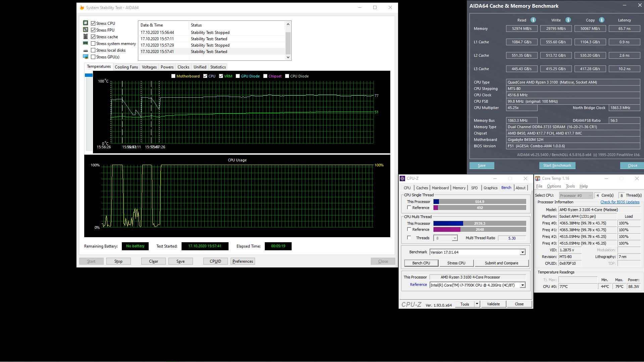Open Core Temp Options menu
Image resolution: width=644 pixels, height=362 pixels.
click(554, 186)
